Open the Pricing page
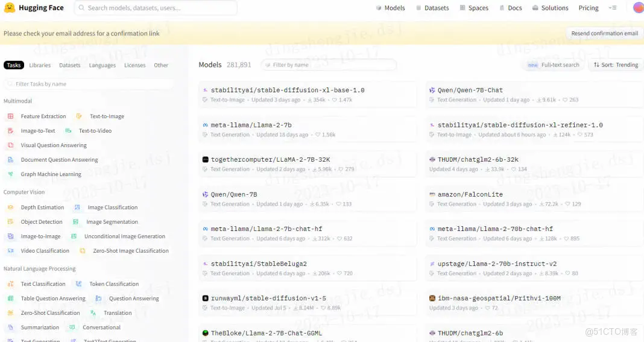The width and height of the screenshot is (644, 342). tap(589, 8)
